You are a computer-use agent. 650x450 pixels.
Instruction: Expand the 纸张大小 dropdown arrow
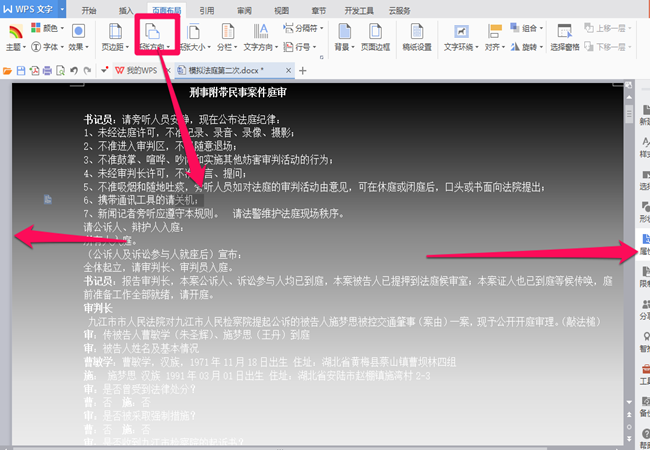209,47
